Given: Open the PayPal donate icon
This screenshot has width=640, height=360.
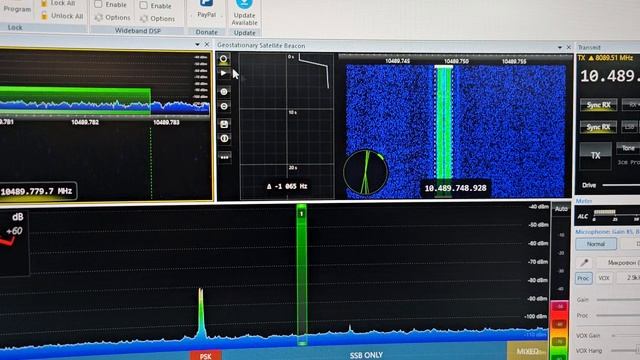Looking at the screenshot, I should [206, 3].
